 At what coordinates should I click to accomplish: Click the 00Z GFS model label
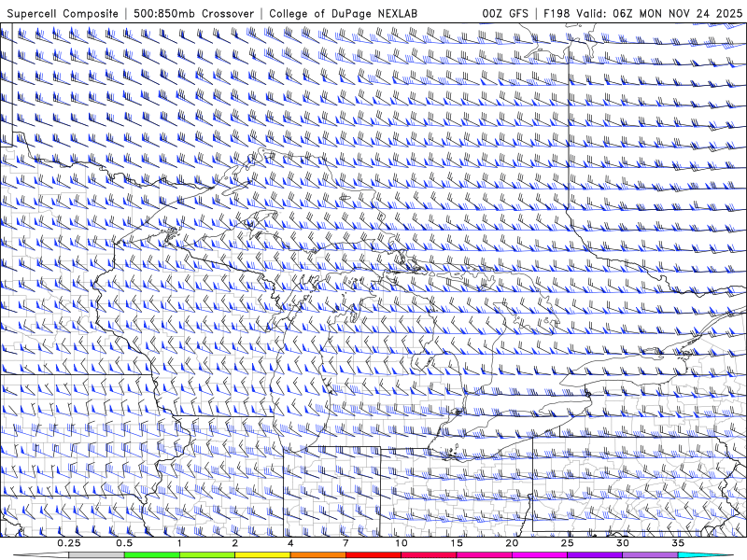click(505, 13)
